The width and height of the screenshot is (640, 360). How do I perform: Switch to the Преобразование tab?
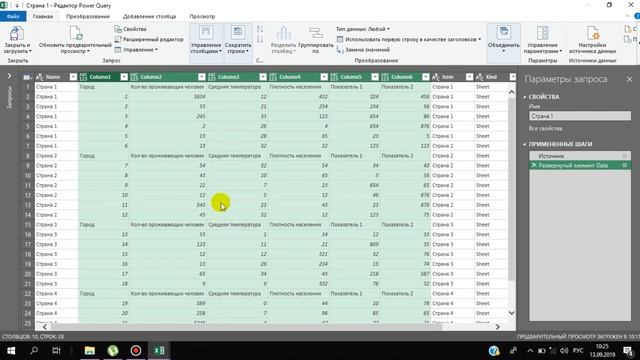88,16
